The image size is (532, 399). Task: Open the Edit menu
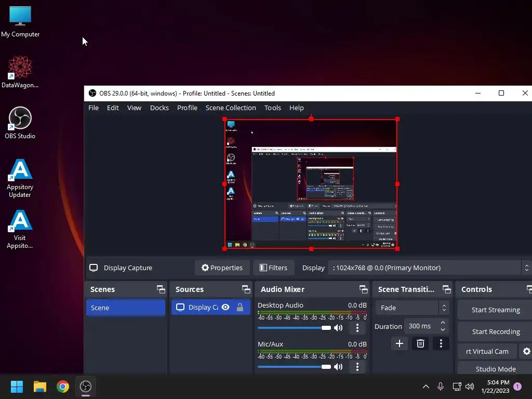click(113, 108)
